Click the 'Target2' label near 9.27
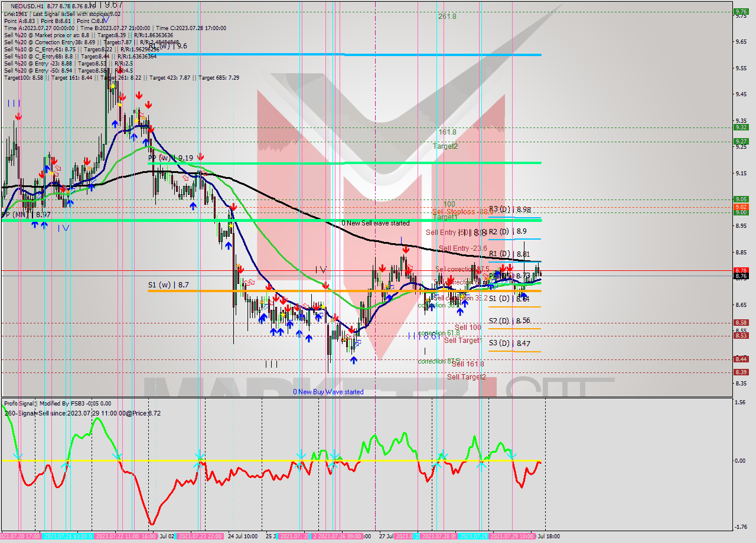The height and width of the screenshot is (543, 756). tap(445, 146)
